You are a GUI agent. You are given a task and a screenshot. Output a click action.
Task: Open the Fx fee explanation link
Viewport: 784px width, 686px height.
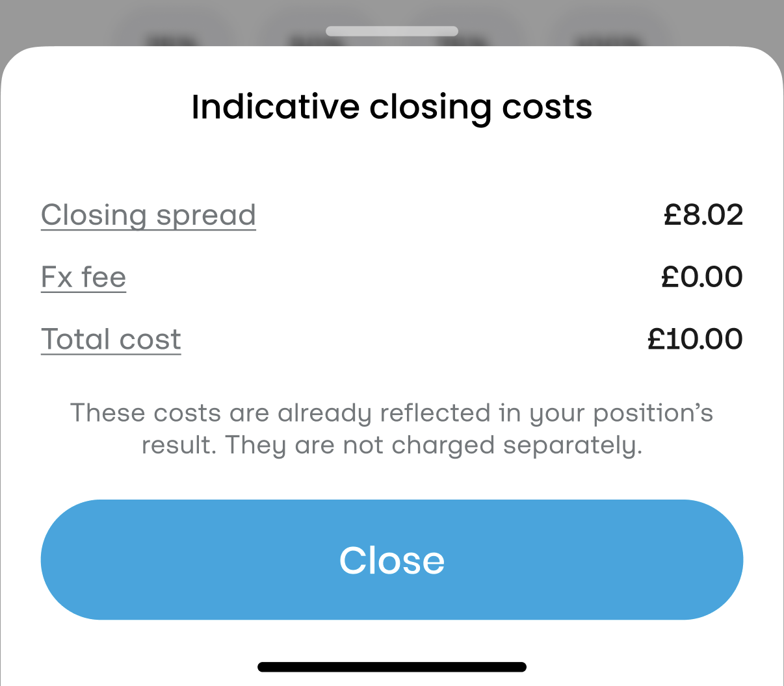coord(83,277)
